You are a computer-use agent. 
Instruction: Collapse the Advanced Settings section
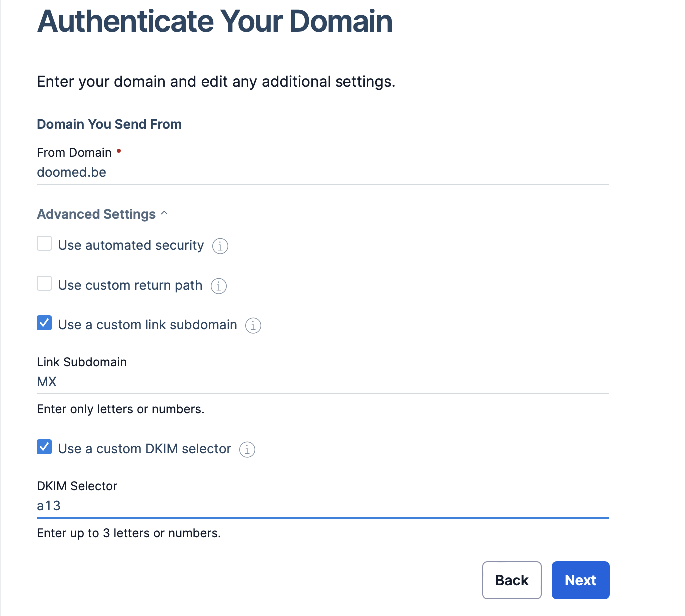coord(102,214)
